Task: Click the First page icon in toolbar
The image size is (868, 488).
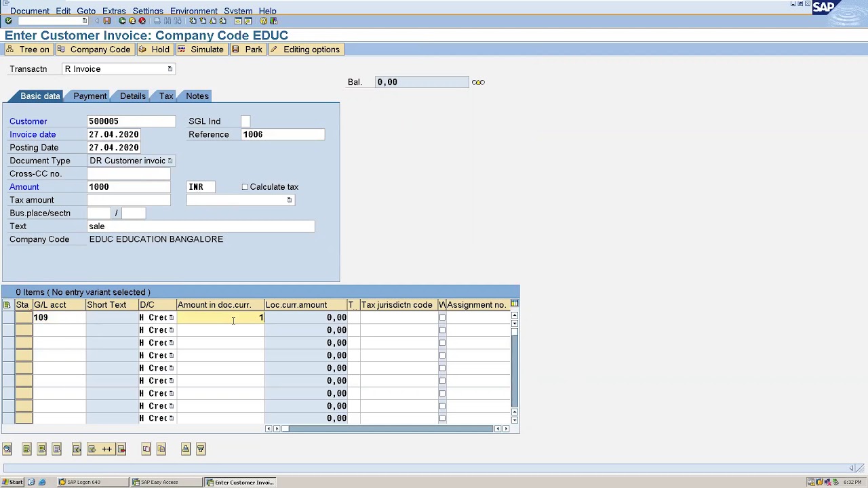Action: [193, 20]
